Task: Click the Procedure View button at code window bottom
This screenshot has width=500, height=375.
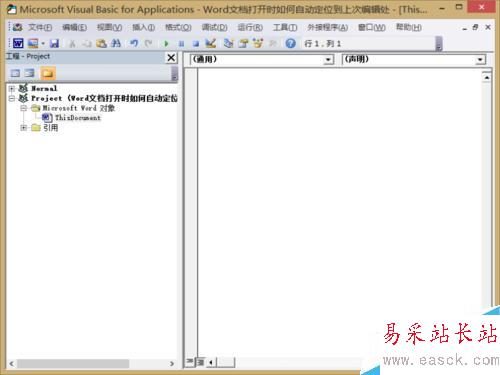Action: pos(190,362)
